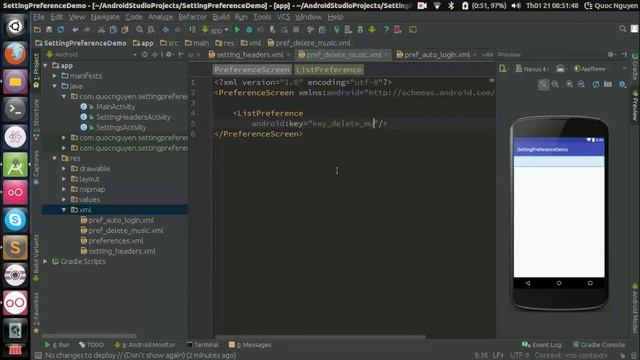This screenshot has height=360, width=640.
Task: Collapse the java folder
Action: tap(55, 86)
